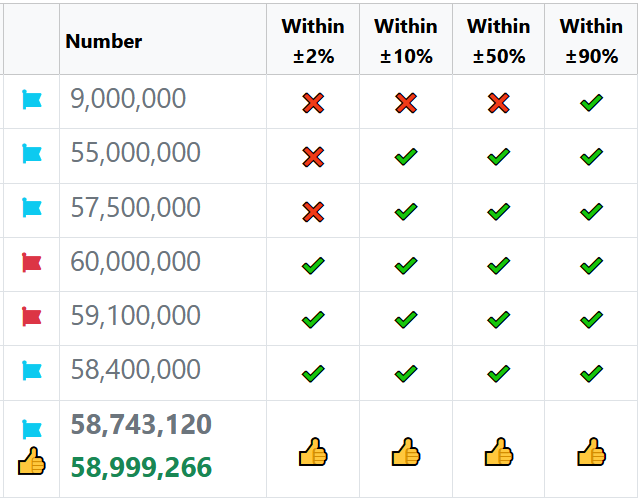Click the green check for 9,000,000 within ±90%

591,102
